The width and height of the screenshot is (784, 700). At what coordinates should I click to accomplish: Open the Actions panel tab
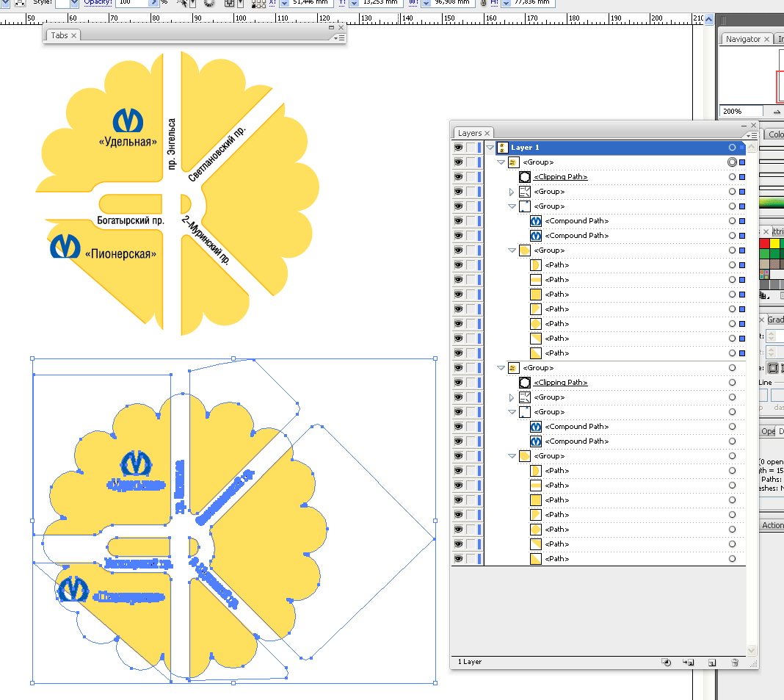click(x=772, y=525)
